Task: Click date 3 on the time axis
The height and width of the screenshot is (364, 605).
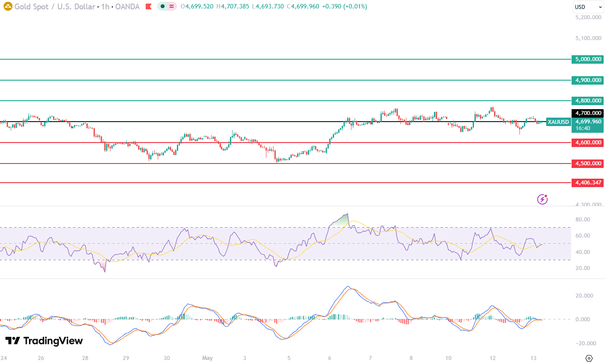Action: [245, 358]
